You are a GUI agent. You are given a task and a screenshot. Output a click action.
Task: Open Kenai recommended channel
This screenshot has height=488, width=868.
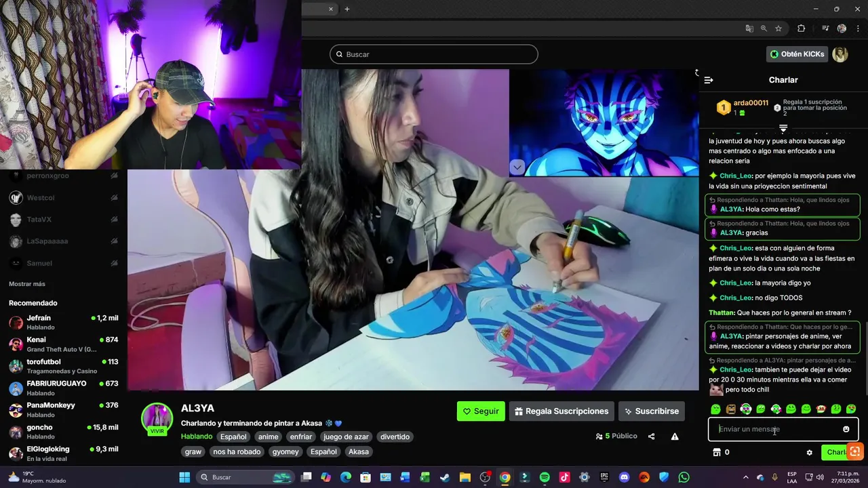click(x=64, y=344)
